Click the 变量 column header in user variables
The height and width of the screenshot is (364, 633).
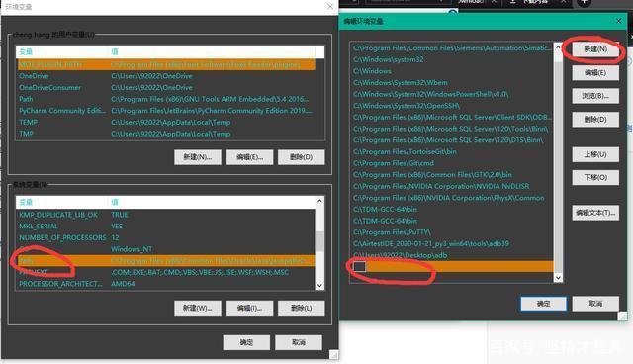pos(62,51)
